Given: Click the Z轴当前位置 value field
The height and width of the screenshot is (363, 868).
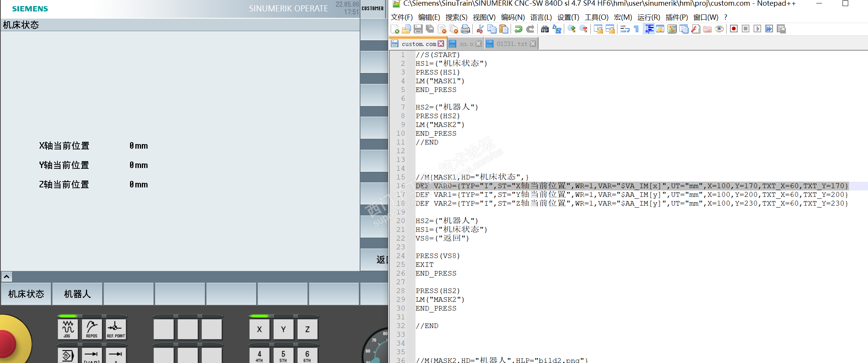Looking at the screenshot, I should (138, 185).
